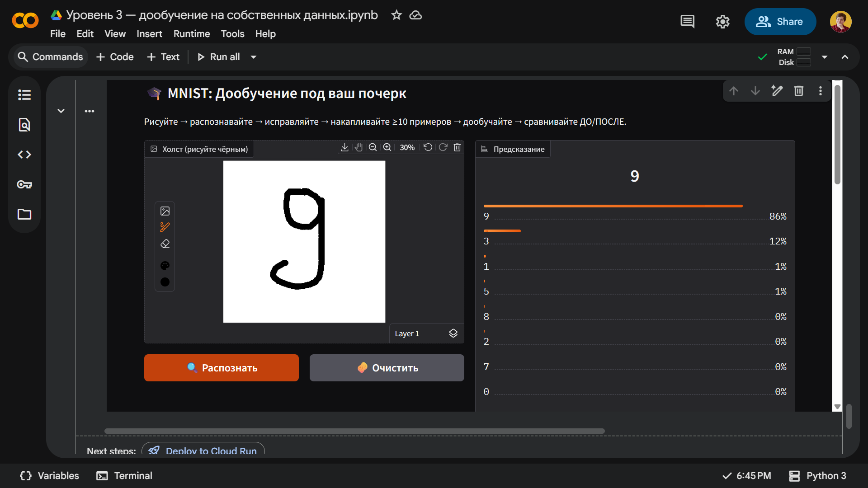868x488 pixels.
Task: Select the eraser tool in the canvas toolbar
Action: coord(165,244)
